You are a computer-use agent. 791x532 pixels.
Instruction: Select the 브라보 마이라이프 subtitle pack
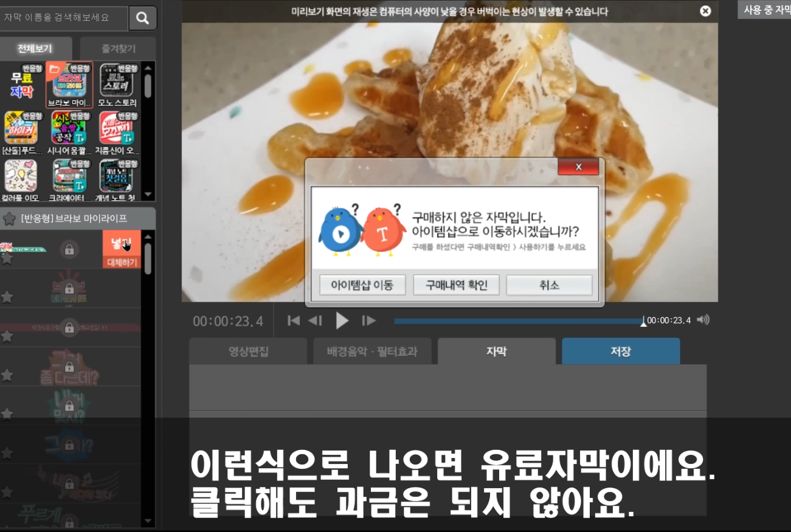click(69, 85)
